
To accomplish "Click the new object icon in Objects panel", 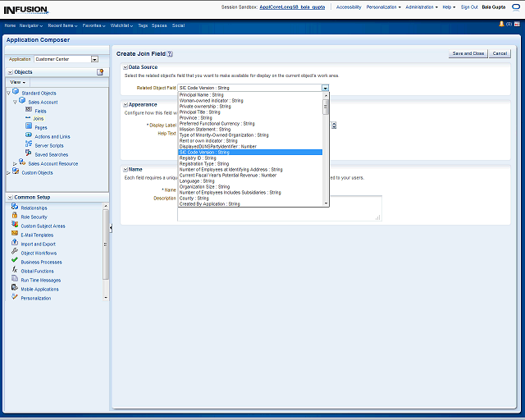I will pyautogui.click(x=100, y=72).
